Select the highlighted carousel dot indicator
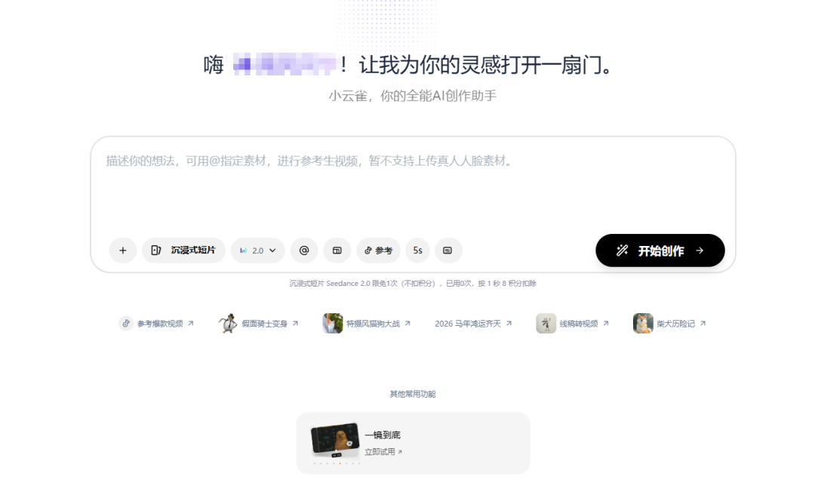815x504 pixels. (x=340, y=463)
